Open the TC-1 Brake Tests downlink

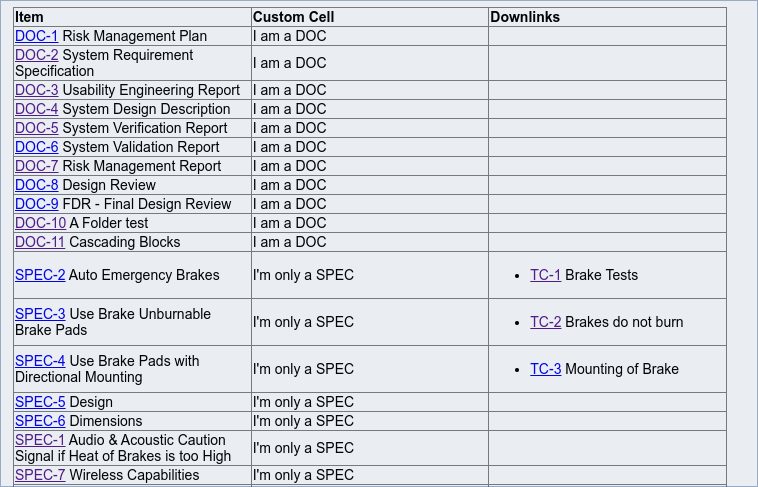pos(545,275)
